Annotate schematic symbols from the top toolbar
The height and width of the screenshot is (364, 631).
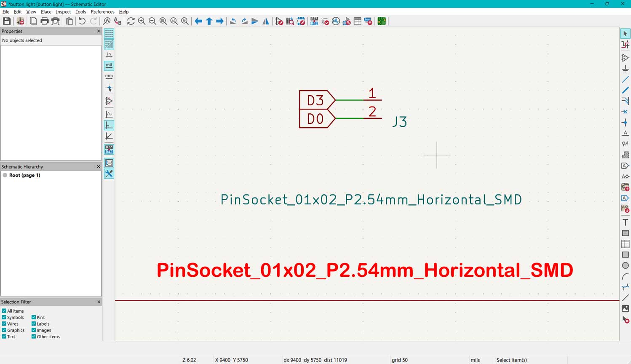(x=314, y=21)
